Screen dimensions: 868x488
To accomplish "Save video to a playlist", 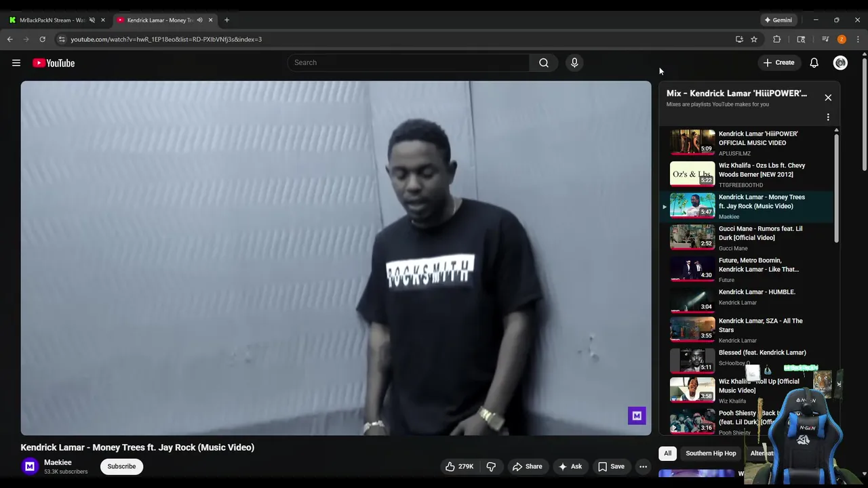I will pyautogui.click(x=610, y=466).
